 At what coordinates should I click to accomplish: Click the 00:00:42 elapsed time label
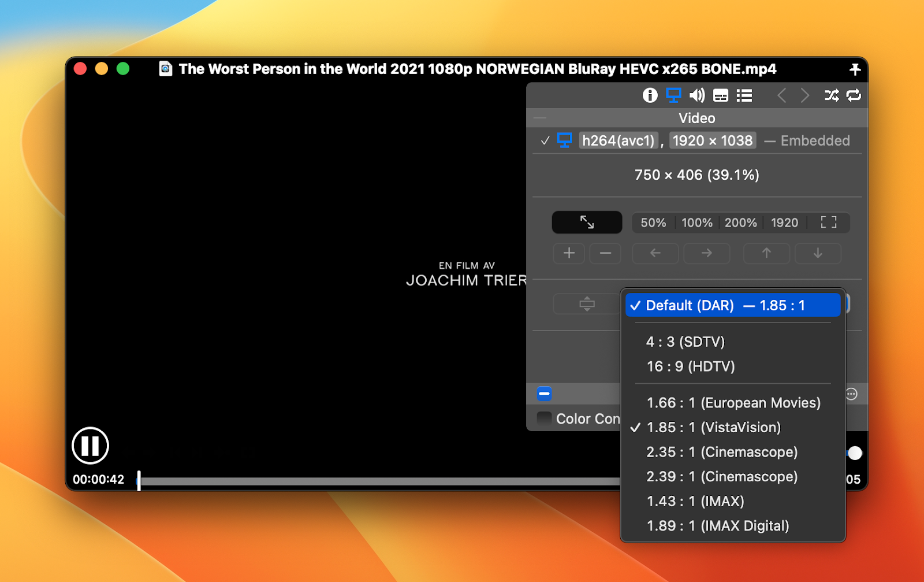99,480
